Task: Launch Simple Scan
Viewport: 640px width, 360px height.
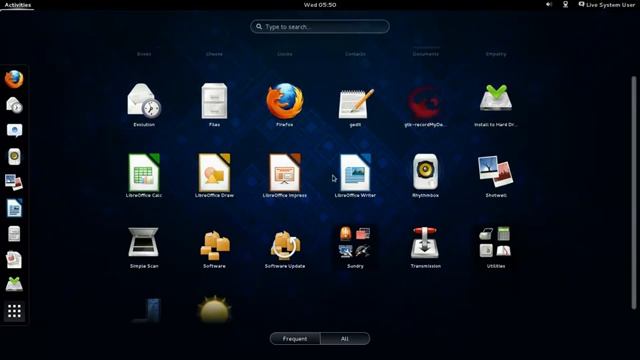Action: pos(144,247)
